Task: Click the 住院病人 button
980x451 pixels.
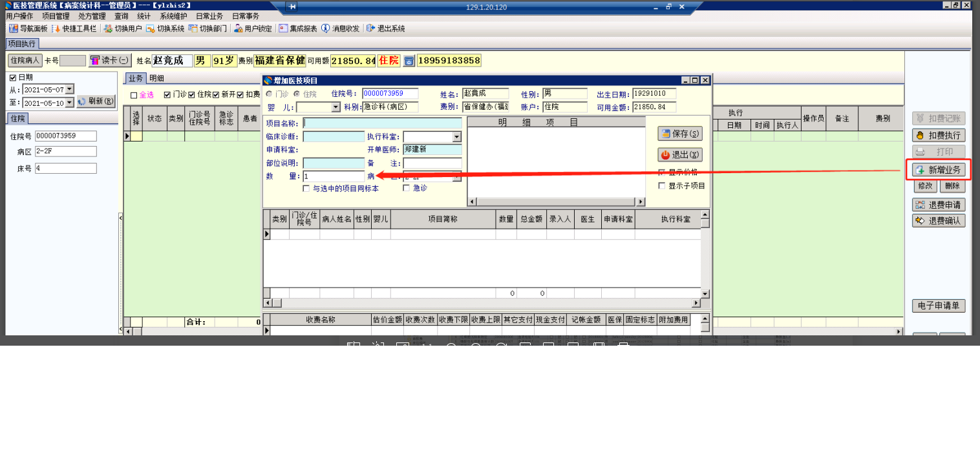Action: click(x=25, y=60)
